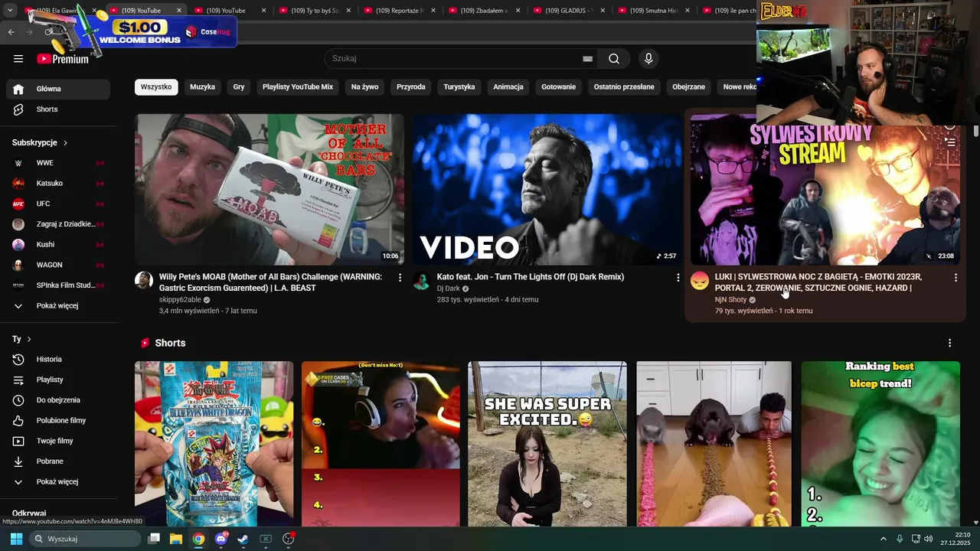Open UFC channel subscription

(x=58, y=204)
